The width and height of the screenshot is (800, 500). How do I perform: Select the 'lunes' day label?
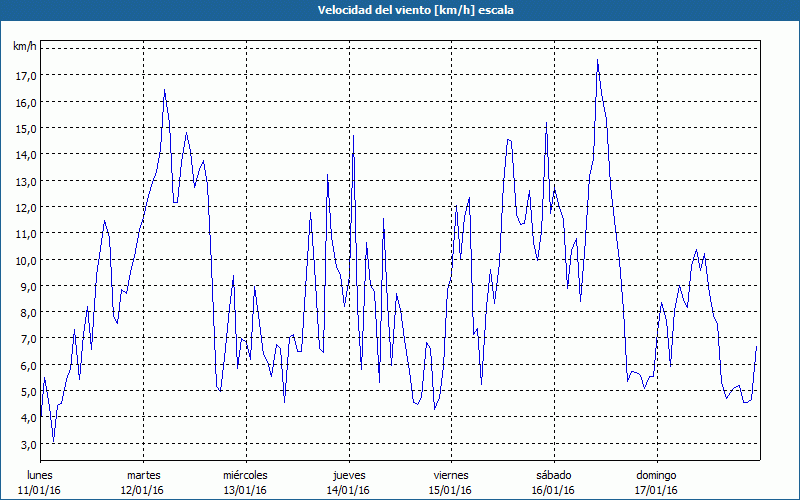coord(41,474)
